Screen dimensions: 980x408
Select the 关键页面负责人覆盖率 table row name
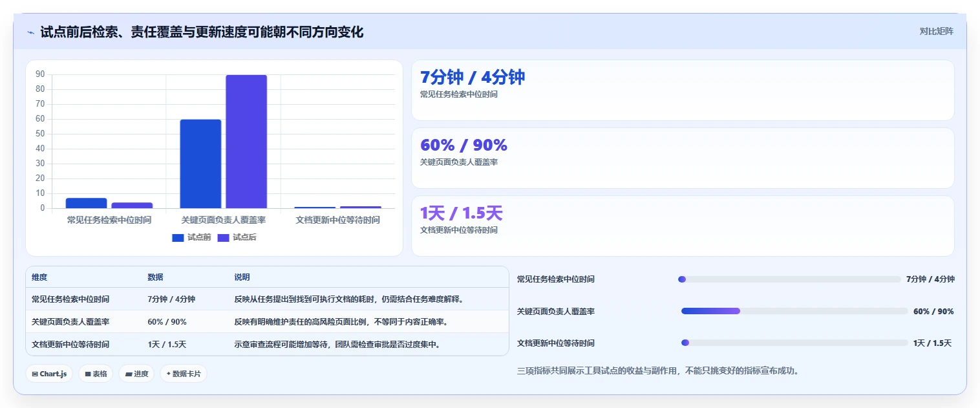pos(70,322)
